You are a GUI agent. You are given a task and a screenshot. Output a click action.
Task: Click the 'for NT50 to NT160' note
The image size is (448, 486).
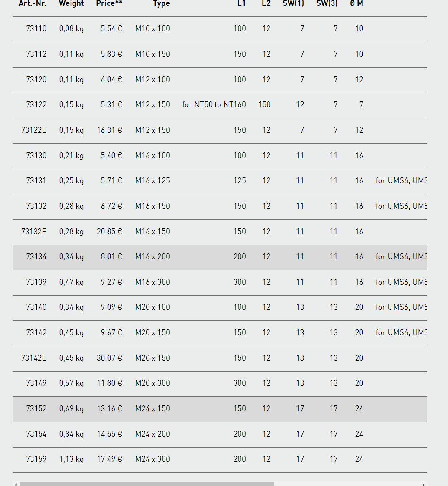point(214,104)
